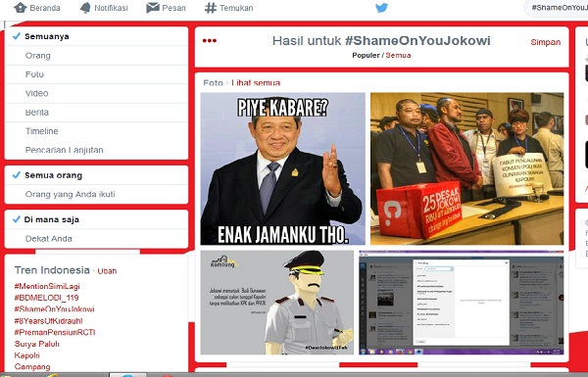Filter results by Timeline
Viewport: 588px width, 377px height.
point(96,131)
